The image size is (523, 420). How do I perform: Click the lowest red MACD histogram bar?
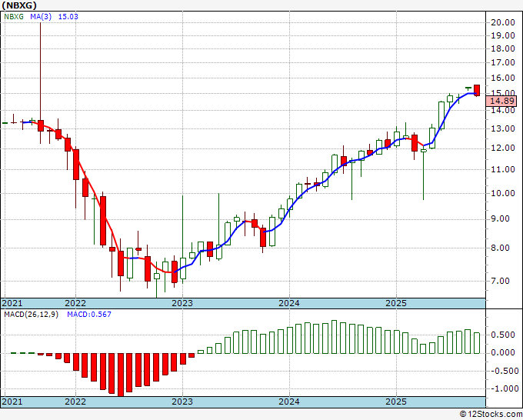(121, 375)
